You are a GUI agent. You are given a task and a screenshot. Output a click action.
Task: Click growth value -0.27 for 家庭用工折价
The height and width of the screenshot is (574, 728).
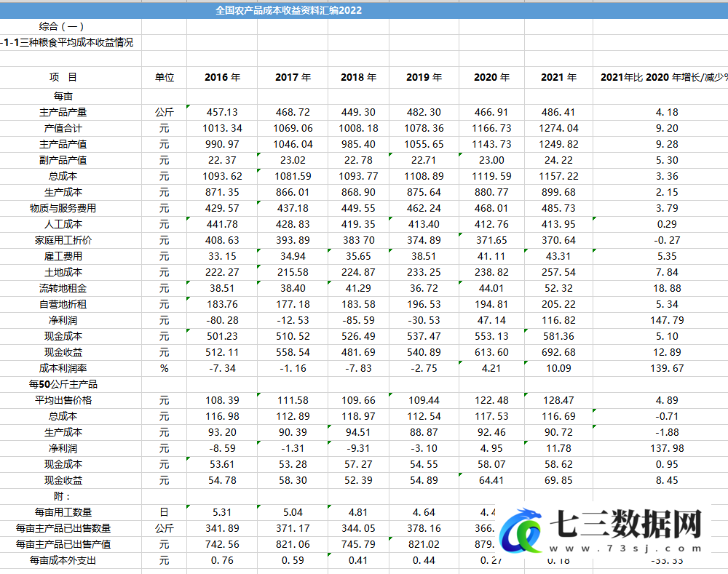(667, 240)
